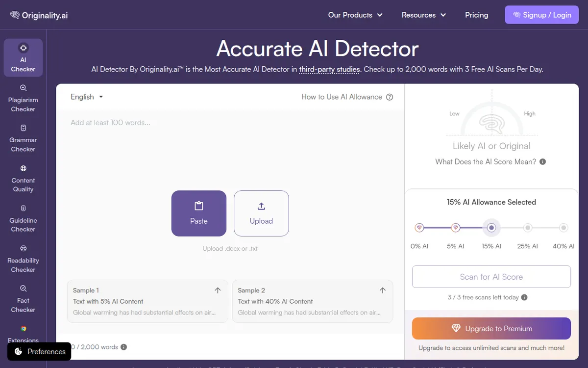Click info icon beside free scans left today
The height and width of the screenshot is (368, 588).
click(524, 297)
